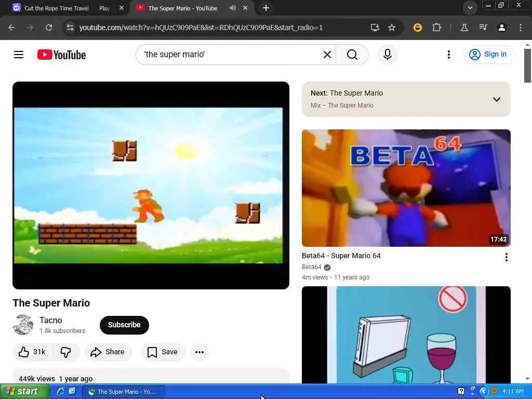Click the video title The Super Mario
Image resolution: width=532 pixels, height=399 pixels.
[x=51, y=303]
